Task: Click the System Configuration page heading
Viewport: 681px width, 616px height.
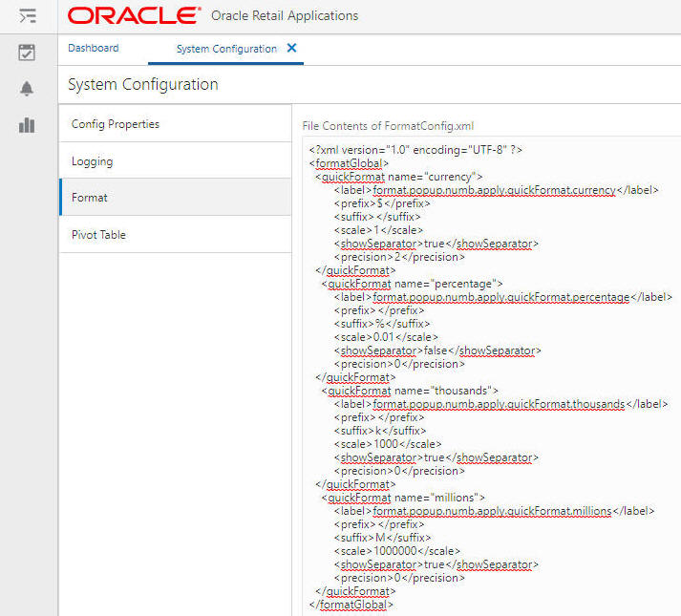Action: (x=143, y=85)
